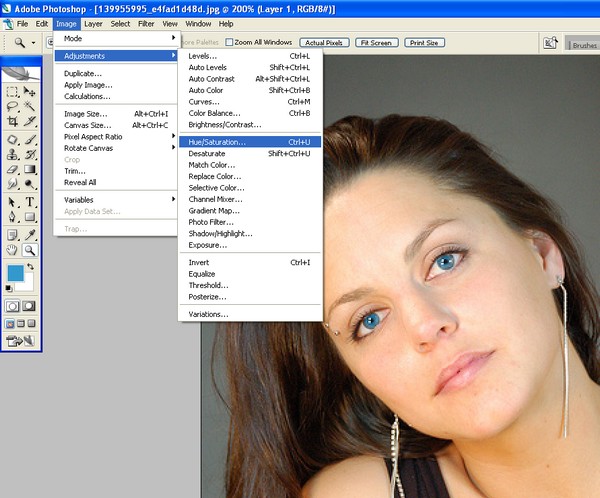The height and width of the screenshot is (498, 600).
Task: Click the Fit Screen button
Action: pos(377,42)
